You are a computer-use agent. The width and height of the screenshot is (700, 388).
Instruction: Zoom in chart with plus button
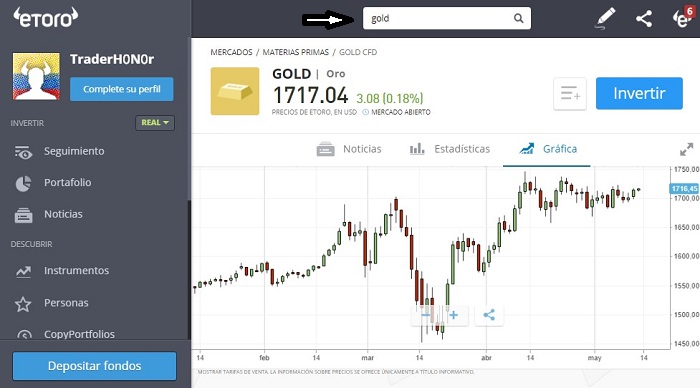click(x=454, y=315)
